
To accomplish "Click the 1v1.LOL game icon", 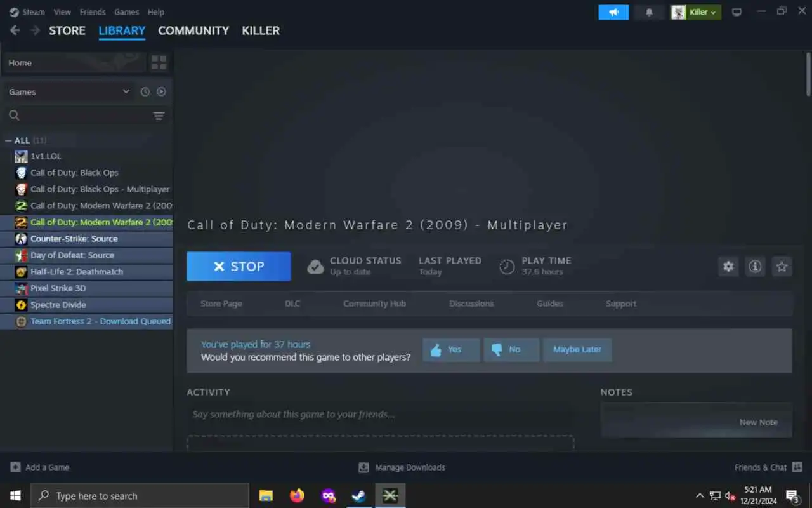I will coord(21,156).
